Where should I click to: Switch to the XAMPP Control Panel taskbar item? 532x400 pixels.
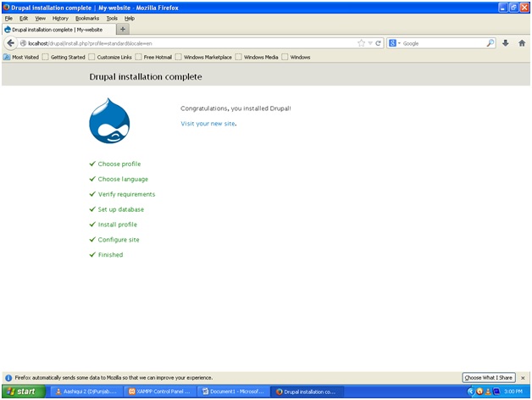coord(159,392)
